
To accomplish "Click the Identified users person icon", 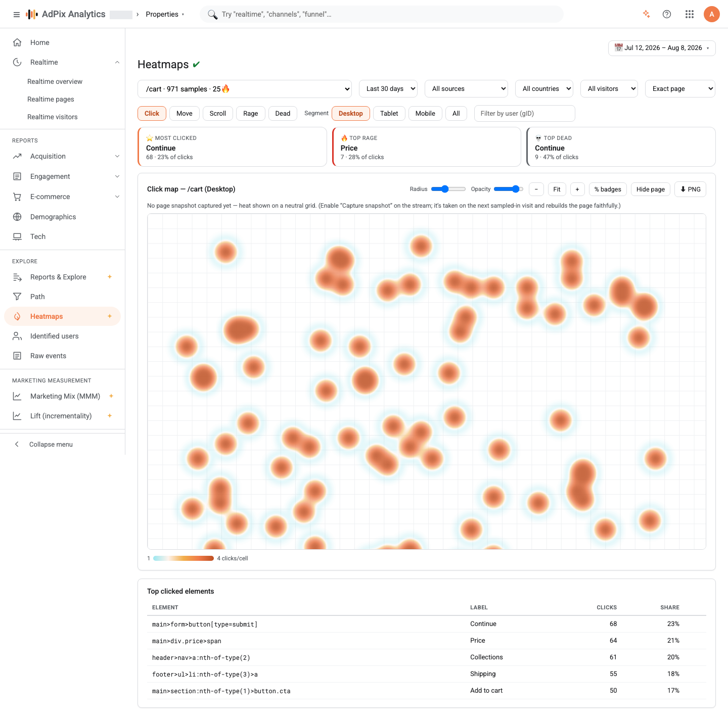I will pos(17,336).
